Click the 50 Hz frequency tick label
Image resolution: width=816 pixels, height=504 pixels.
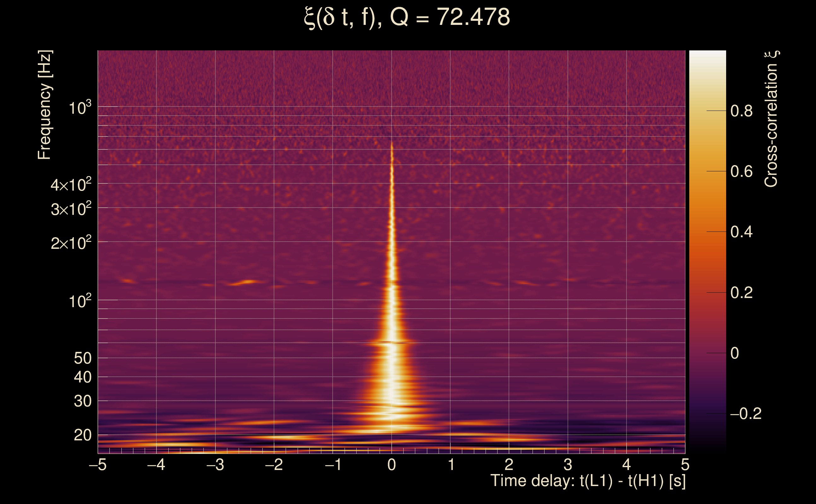[82, 359]
